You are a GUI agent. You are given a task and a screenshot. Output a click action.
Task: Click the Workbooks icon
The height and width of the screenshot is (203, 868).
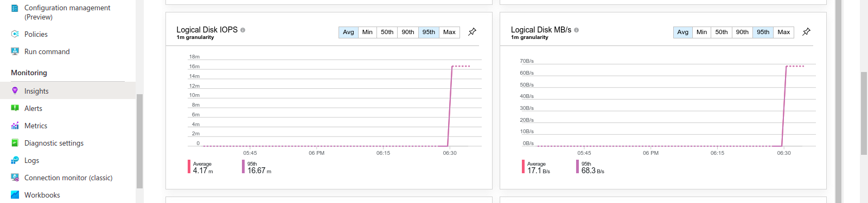pyautogui.click(x=15, y=195)
